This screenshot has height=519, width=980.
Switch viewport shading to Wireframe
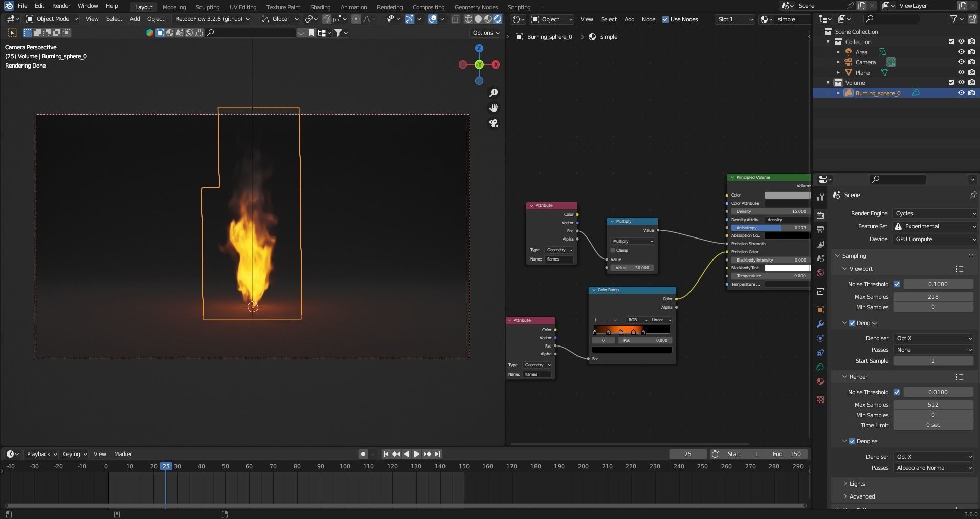point(468,19)
